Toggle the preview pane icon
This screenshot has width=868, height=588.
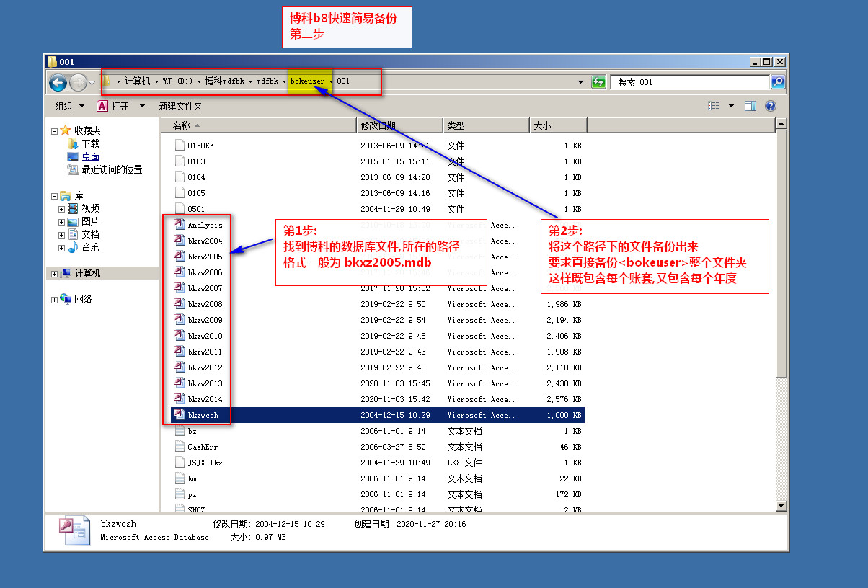(750, 106)
